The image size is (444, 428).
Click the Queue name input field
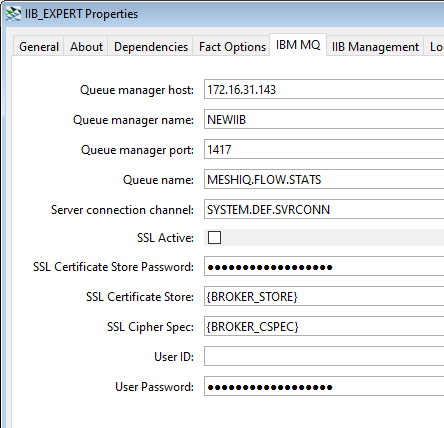coord(324,179)
